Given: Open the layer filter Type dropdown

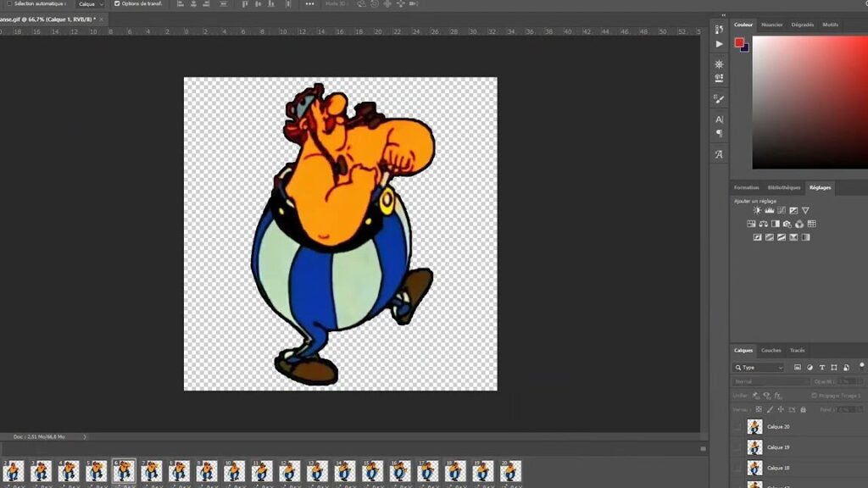Looking at the screenshot, I should tap(759, 368).
